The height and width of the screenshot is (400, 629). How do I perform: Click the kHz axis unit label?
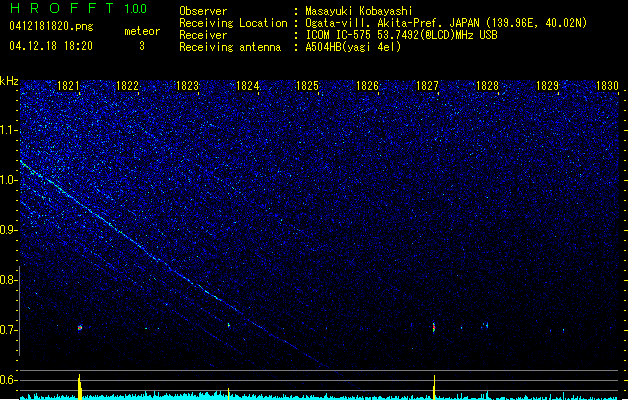(9, 81)
